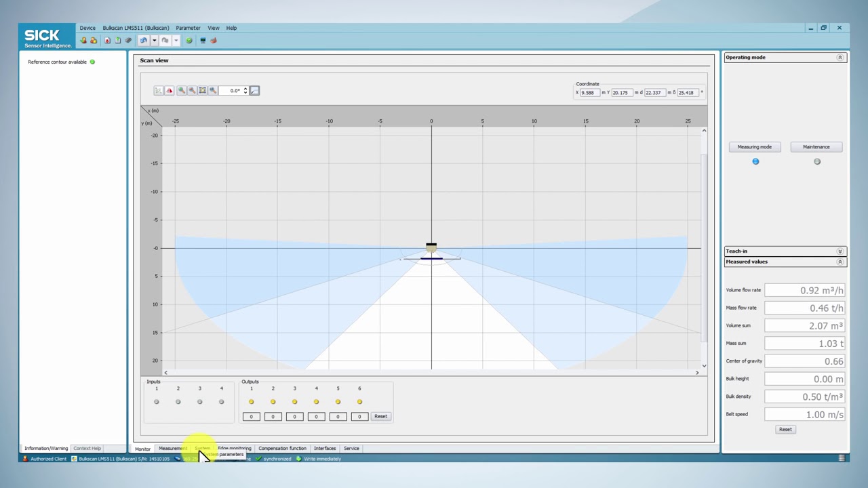This screenshot has height=488, width=868.
Task: Click the Maintenance button
Action: [816, 146]
